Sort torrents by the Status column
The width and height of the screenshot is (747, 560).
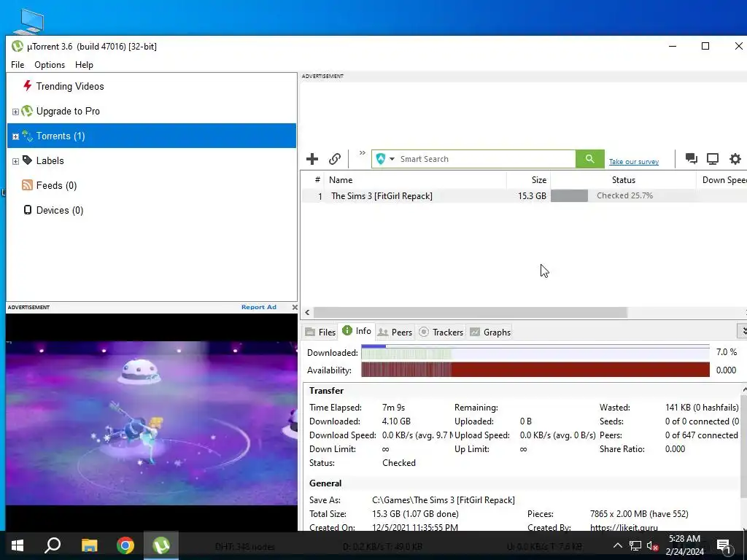point(623,180)
